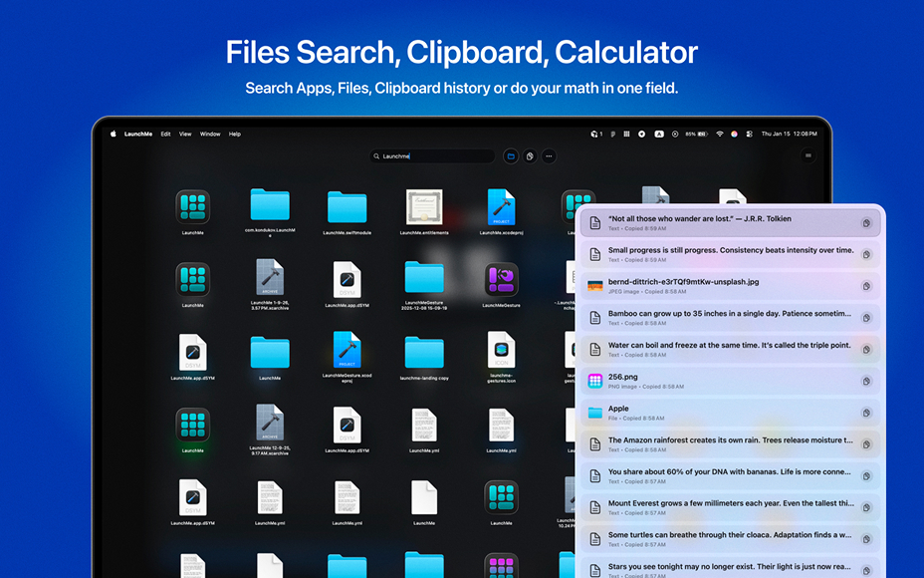Pin the 256.png clipboard entry
The height and width of the screenshot is (578, 924).
864,380
